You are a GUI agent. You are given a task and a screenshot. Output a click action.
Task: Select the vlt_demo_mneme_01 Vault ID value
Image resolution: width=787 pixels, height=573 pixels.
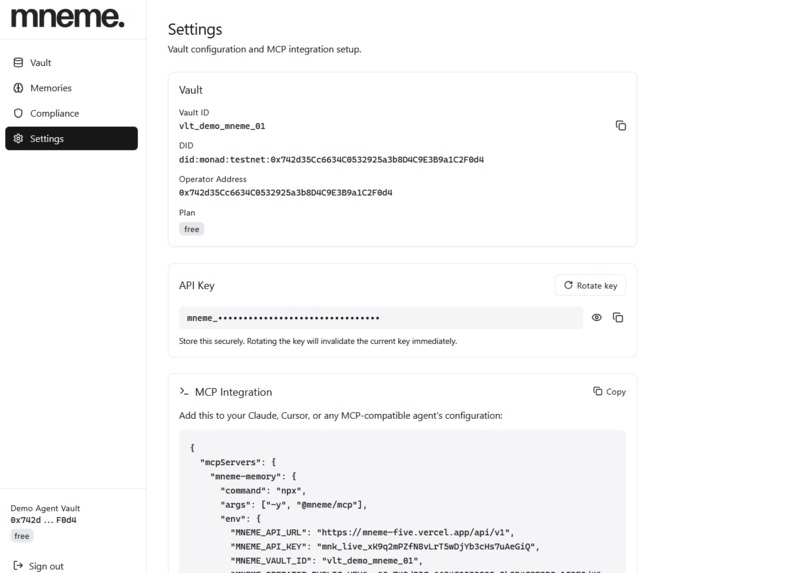222,126
